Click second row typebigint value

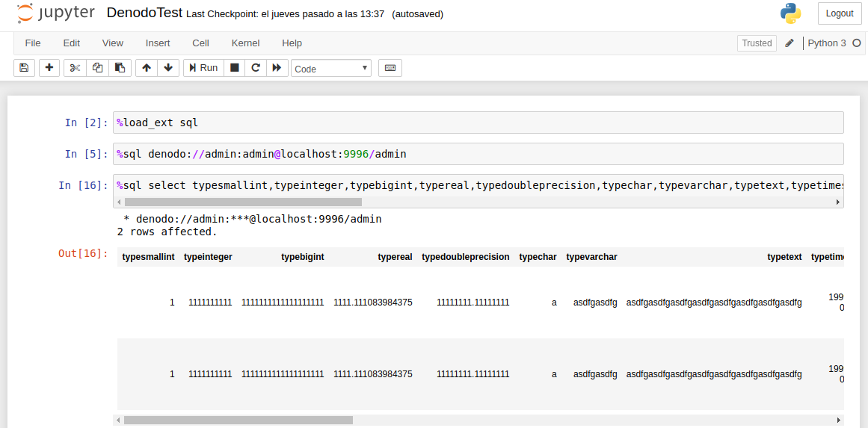click(283, 374)
